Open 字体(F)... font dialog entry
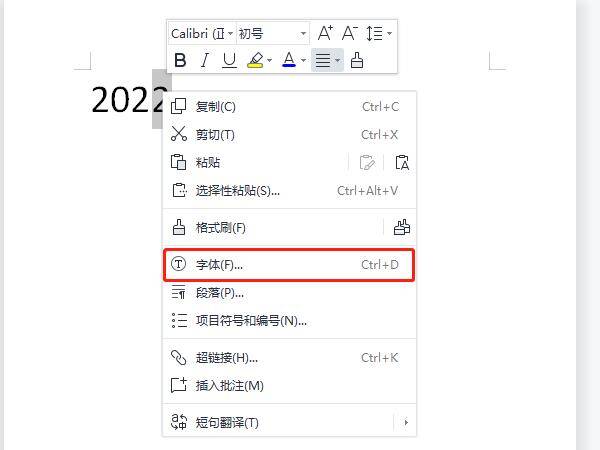This screenshot has height=450, width=600. pyautogui.click(x=289, y=265)
